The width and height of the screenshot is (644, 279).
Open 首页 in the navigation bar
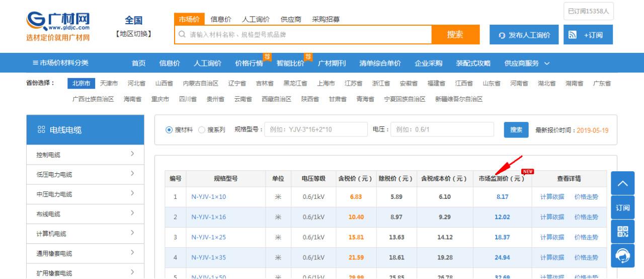pyautogui.click(x=138, y=63)
